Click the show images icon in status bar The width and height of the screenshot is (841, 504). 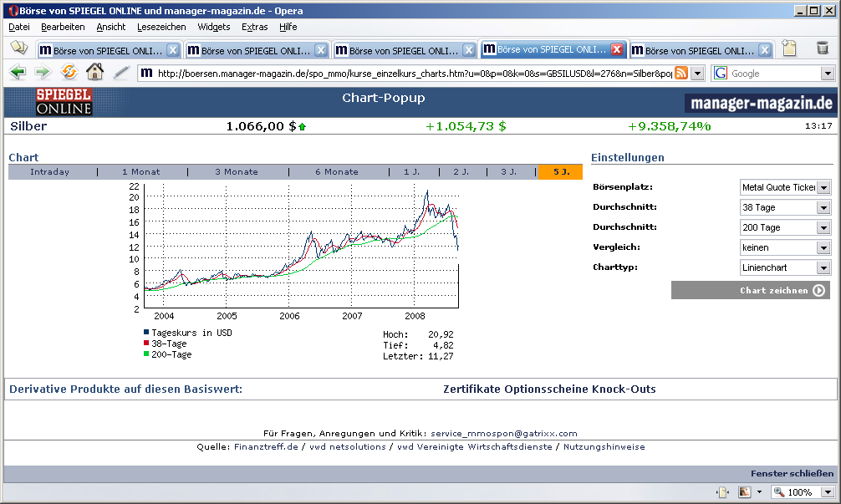click(745, 492)
